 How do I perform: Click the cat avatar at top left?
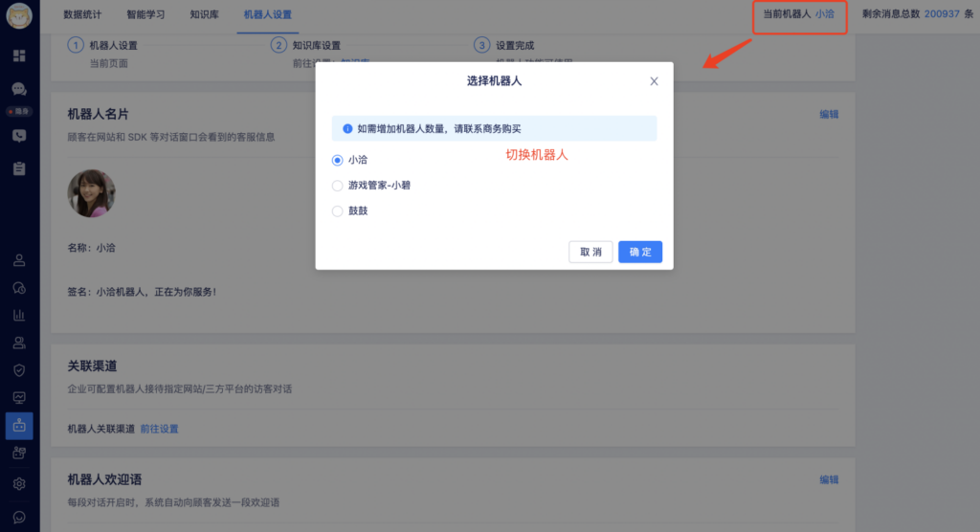tap(19, 15)
